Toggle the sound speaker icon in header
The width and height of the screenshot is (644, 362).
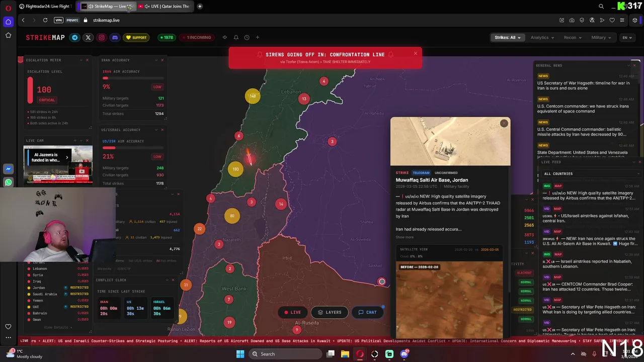(225, 37)
